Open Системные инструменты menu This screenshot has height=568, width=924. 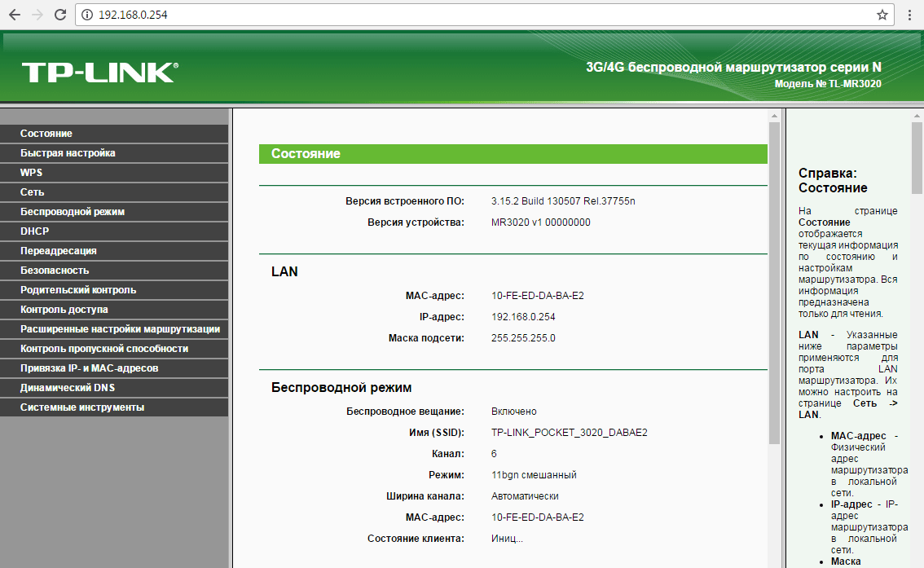click(82, 407)
